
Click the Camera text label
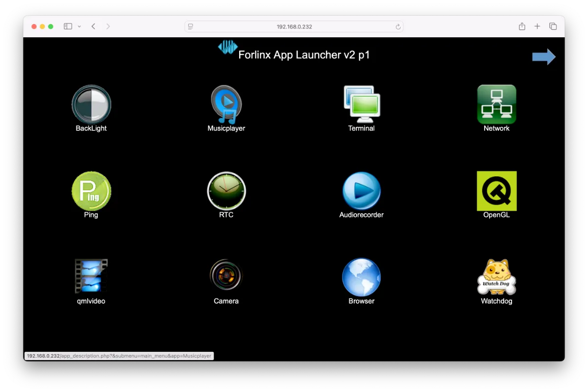(x=226, y=301)
